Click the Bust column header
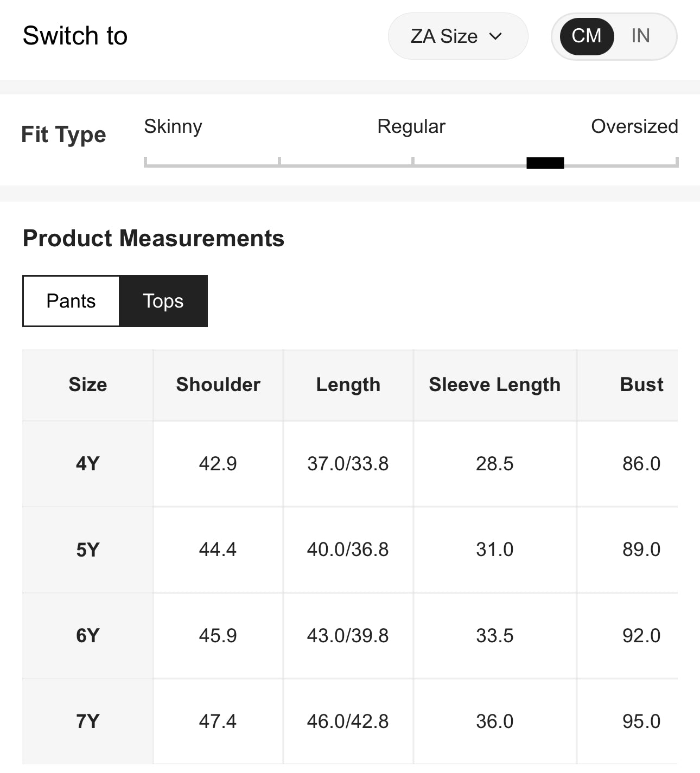The width and height of the screenshot is (700, 773). click(641, 385)
